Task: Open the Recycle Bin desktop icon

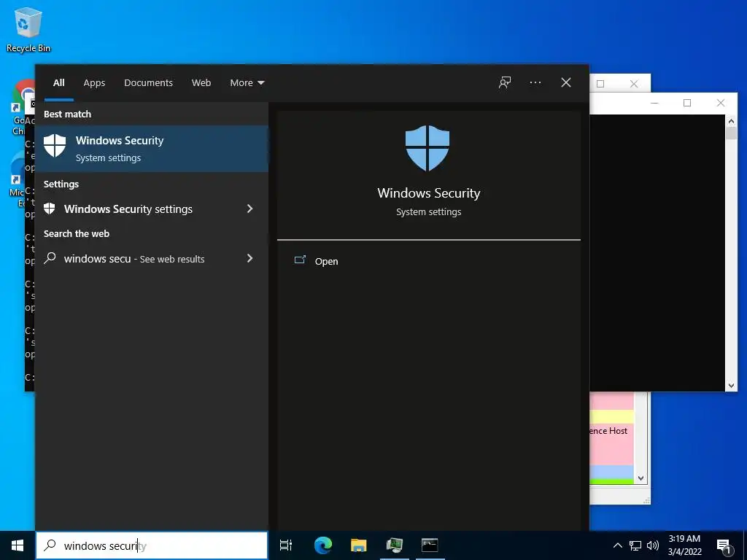Action: [28, 29]
